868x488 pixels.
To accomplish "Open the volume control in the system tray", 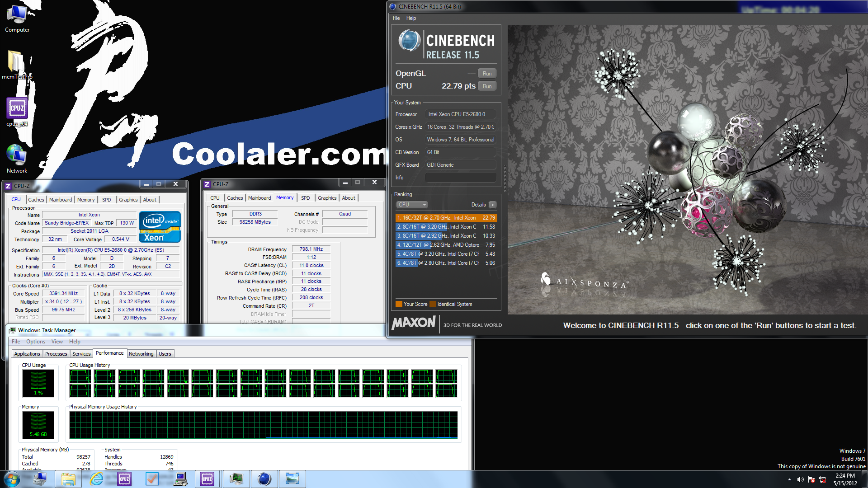I will (x=801, y=479).
